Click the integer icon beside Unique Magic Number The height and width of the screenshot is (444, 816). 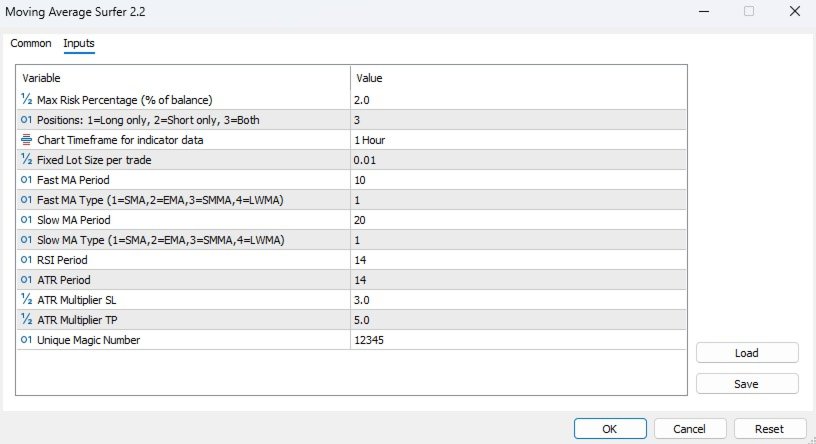(26, 340)
